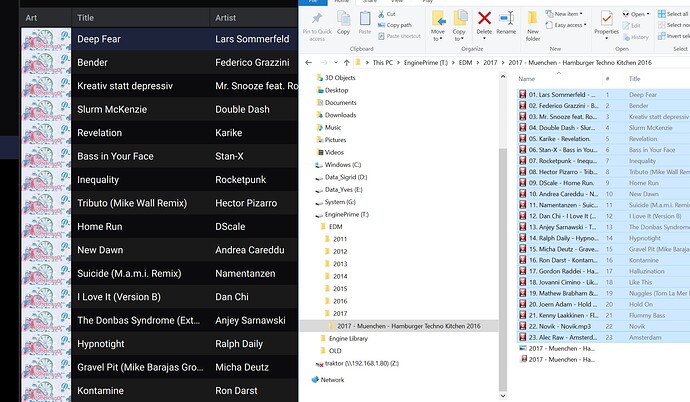Open the Open dropdown in ribbon
Image resolution: width=690 pixels, height=402 pixels.
click(x=636, y=14)
